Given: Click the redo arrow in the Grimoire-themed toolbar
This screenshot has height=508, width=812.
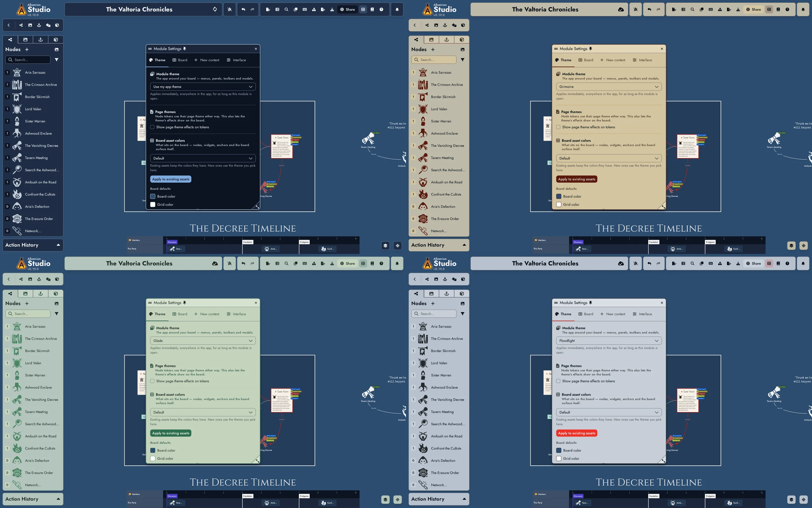Looking at the screenshot, I should [658, 10].
